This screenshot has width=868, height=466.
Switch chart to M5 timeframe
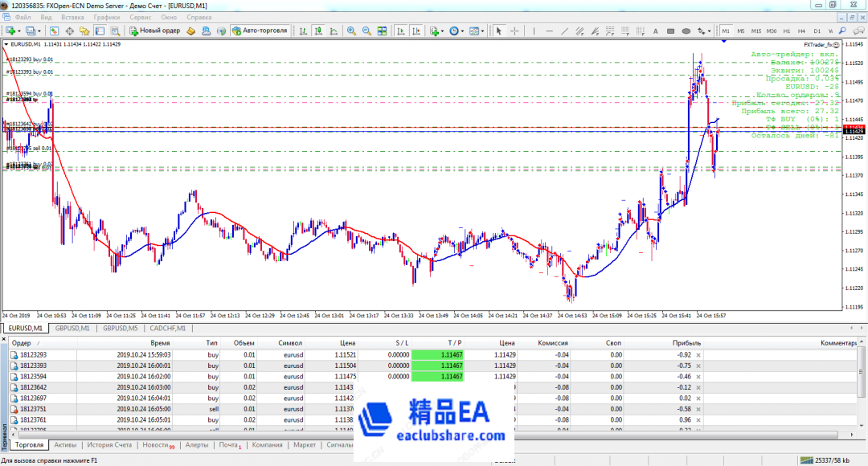740,31
